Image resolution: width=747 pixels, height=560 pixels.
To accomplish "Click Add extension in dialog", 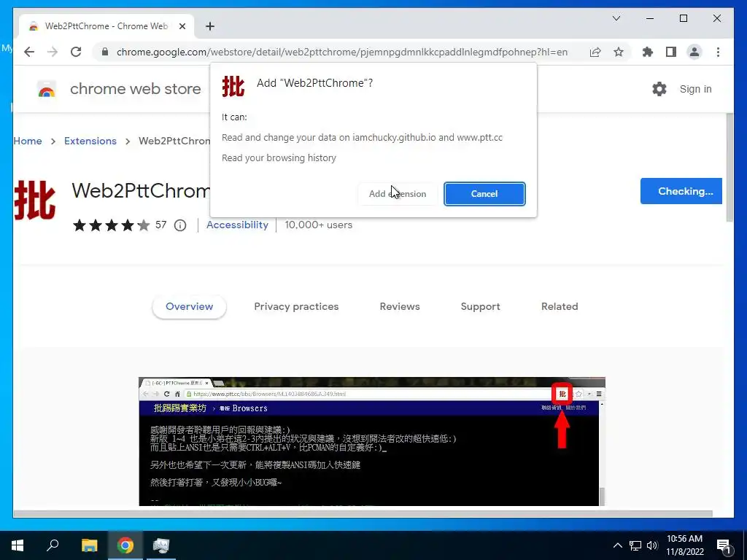I will pyautogui.click(x=398, y=194).
